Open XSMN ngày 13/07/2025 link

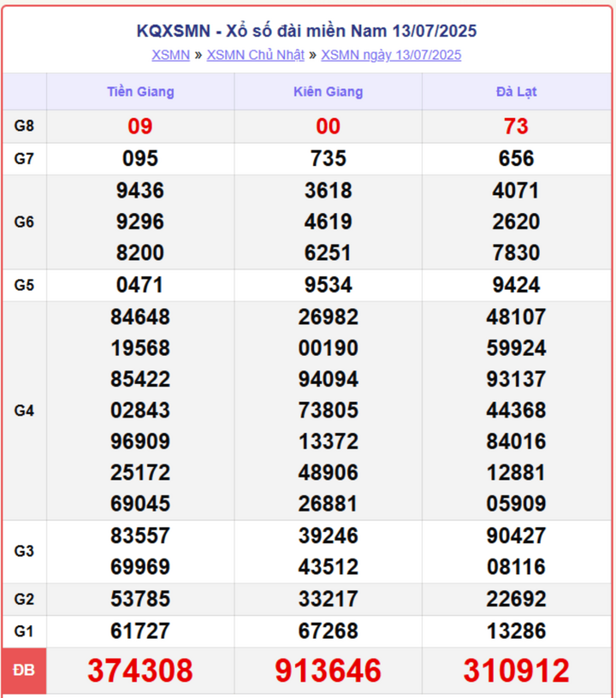(x=391, y=56)
